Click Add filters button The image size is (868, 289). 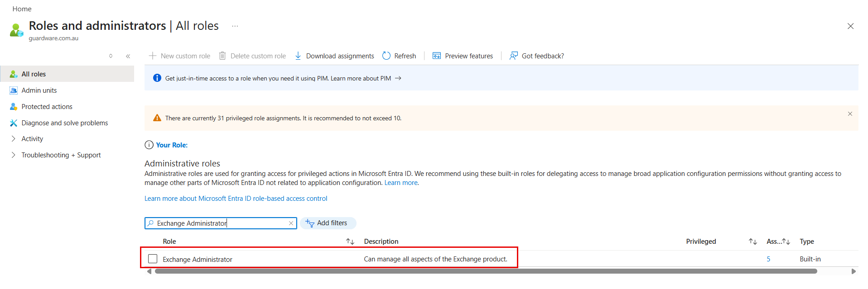coord(328,223)
